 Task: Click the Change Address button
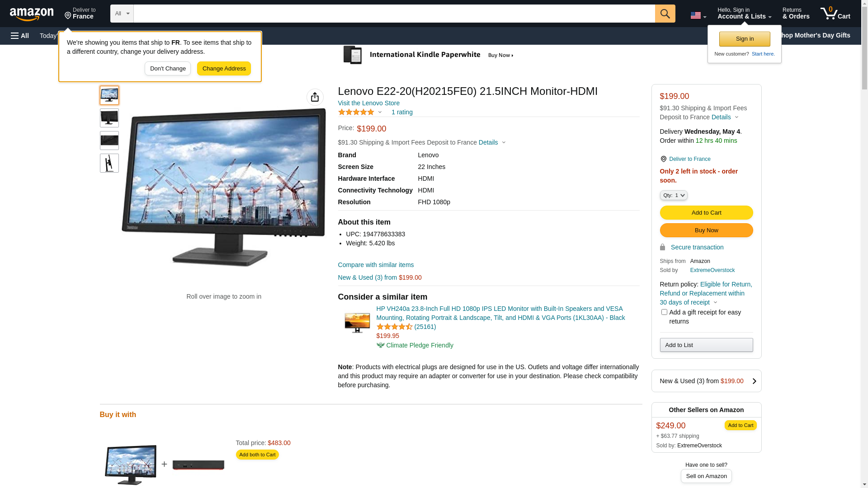point(224,69)
